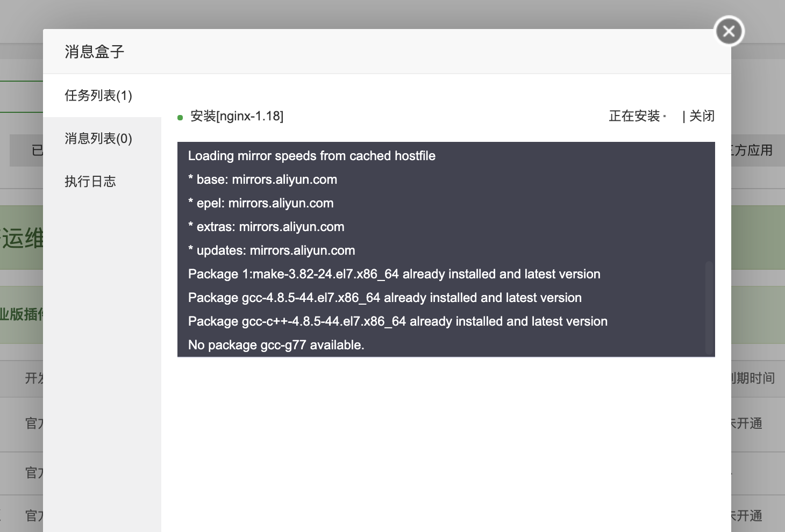This screenshot has width=785, height=532.
Task: Click the log line "No package gcc-g77 available."
Action: pos(276,345)
